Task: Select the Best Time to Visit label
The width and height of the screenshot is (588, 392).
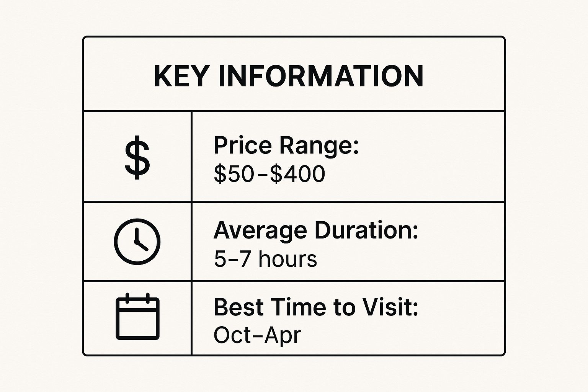Action: (x=316, y=307)
